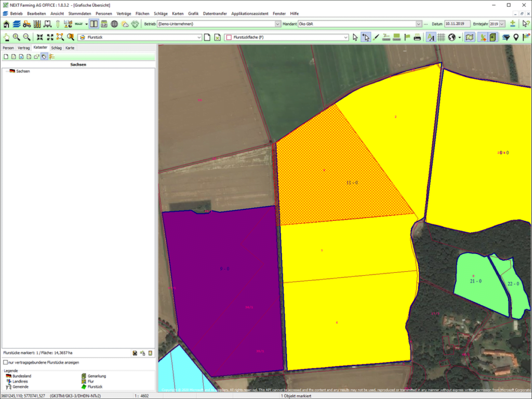This screenshot has height=399, width=532.
Task: Activate the grid display icon
Action: [441, 37]
